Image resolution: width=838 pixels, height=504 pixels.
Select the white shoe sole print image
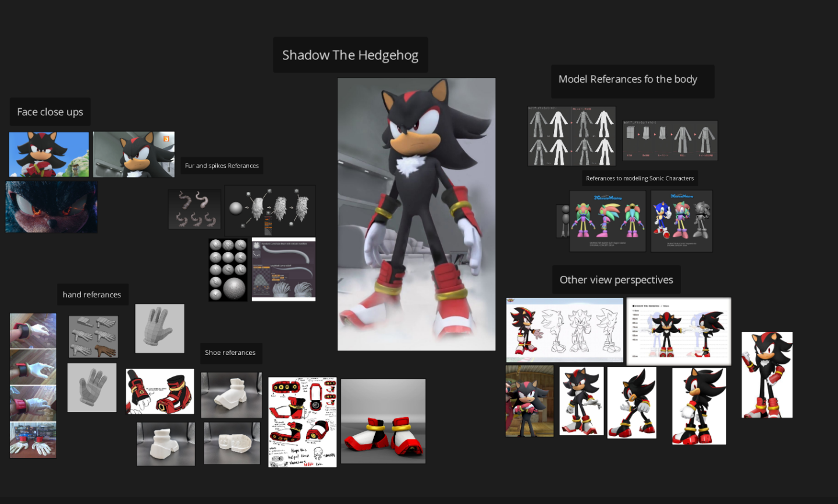coord(232,443)
